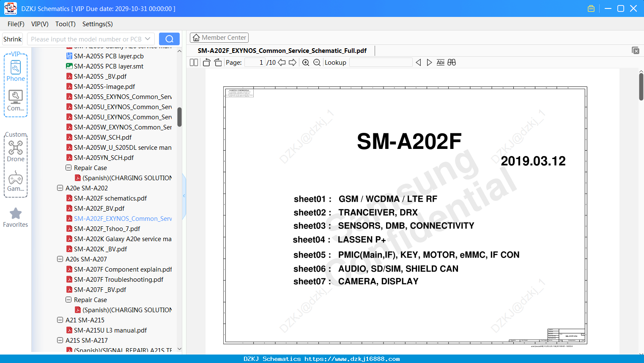Open SM-A205S _BV.pdf
This screenshot has width=644, height=363.
pyautogui.click(x=100, y=76)
